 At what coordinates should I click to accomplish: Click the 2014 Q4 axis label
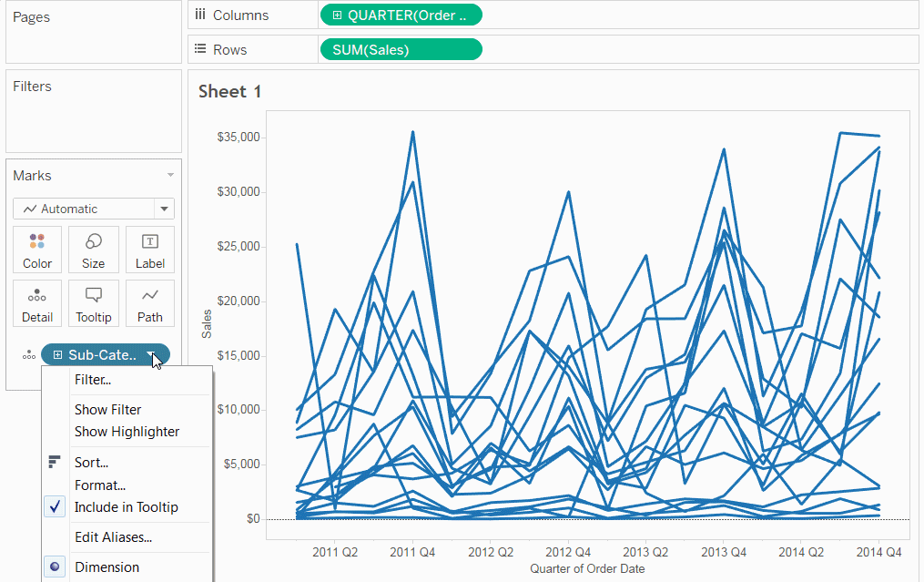[x=878, y=552]
